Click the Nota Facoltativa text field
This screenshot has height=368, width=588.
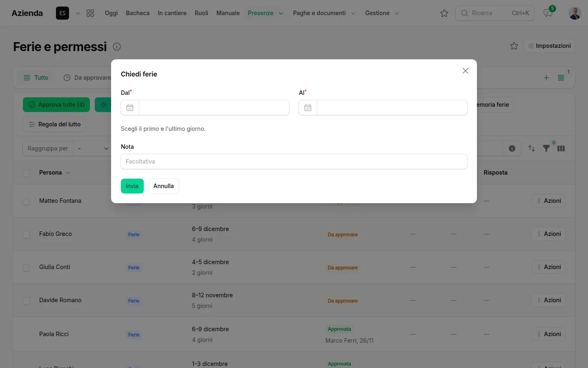pyautogui.click(x=294, y=162)
